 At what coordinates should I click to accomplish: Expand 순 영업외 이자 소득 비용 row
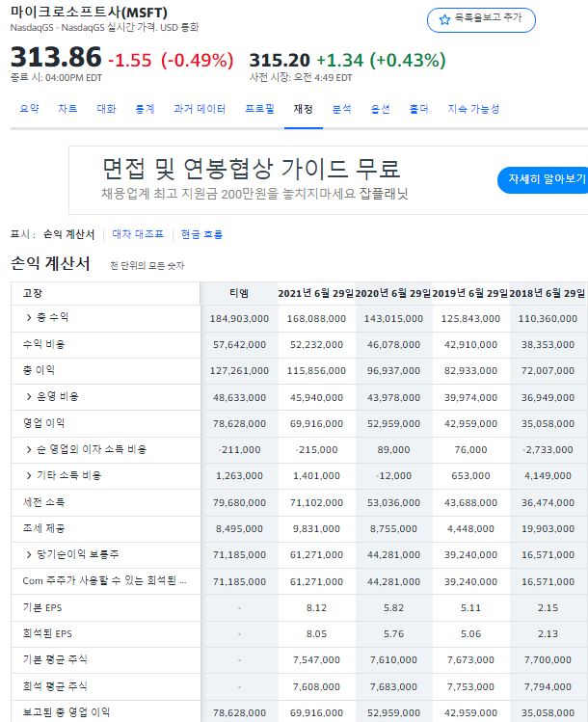pyautogui.click(x=29, y=449)
